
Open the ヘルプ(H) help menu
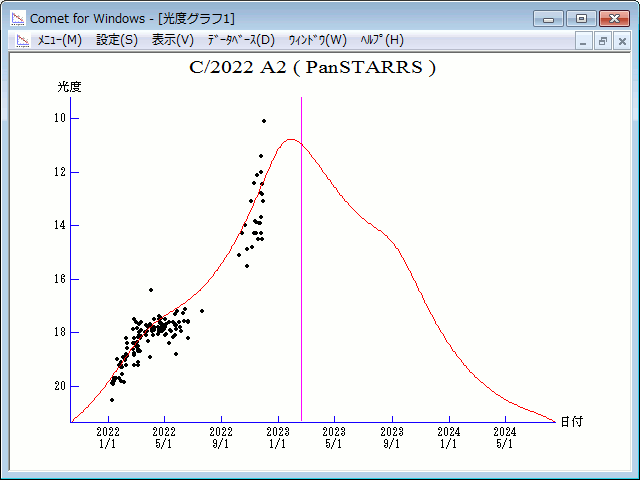pyautogui.click(x=381, y=40)
